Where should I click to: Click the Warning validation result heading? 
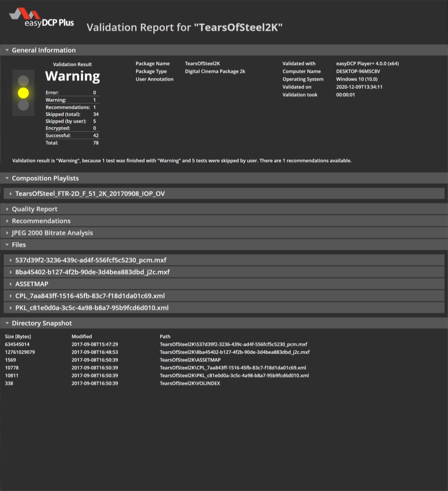(72, 76)
